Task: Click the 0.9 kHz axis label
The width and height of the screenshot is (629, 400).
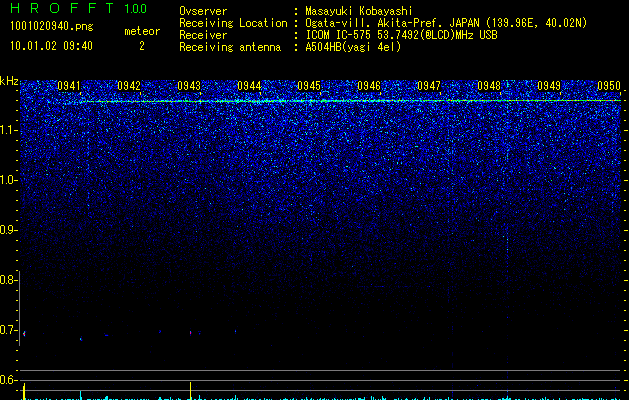Action: (x=6, y=230)
